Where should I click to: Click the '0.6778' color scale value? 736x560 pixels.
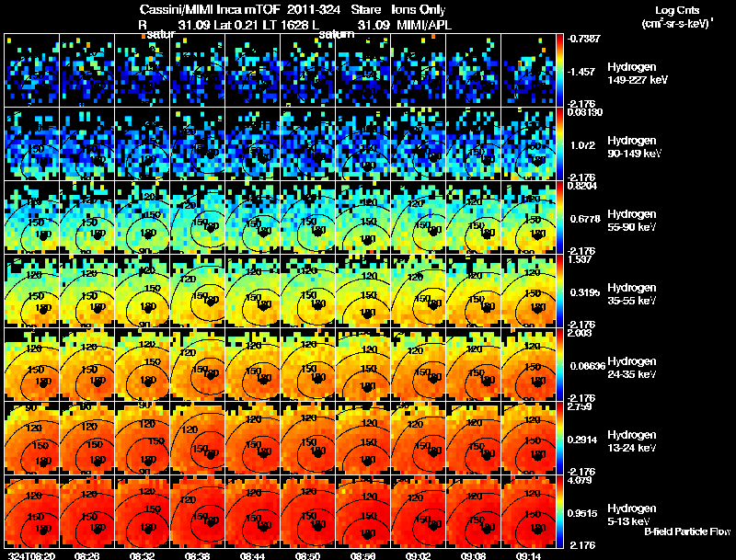(585, 219)
